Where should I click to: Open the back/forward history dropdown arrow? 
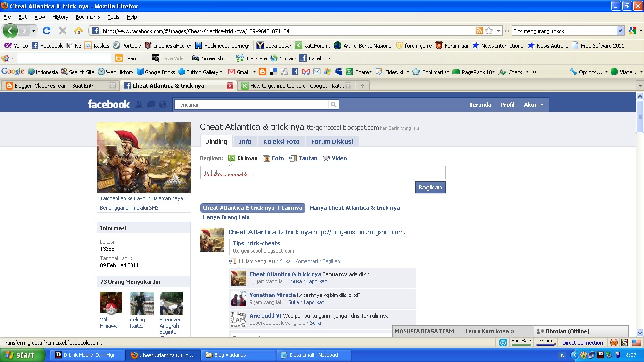pyautogui.click(x=33, y=31)
